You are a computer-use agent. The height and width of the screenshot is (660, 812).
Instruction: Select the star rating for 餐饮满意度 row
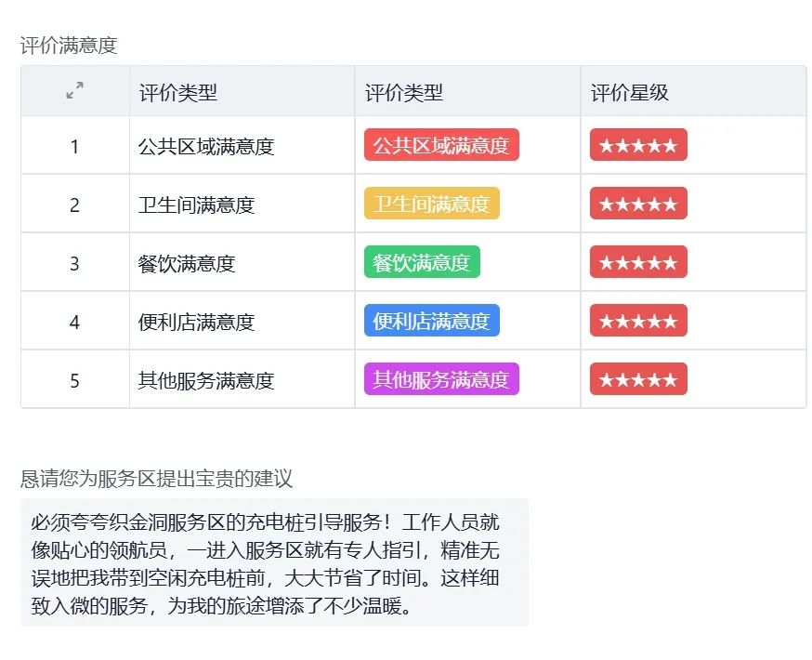(638, 262)
